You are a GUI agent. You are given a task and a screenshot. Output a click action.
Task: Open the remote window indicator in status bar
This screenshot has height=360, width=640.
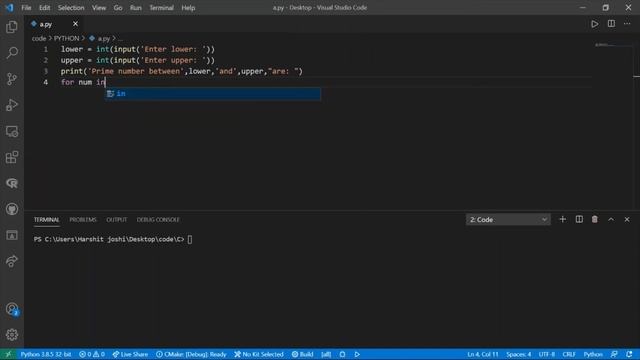tap(8, 354)
